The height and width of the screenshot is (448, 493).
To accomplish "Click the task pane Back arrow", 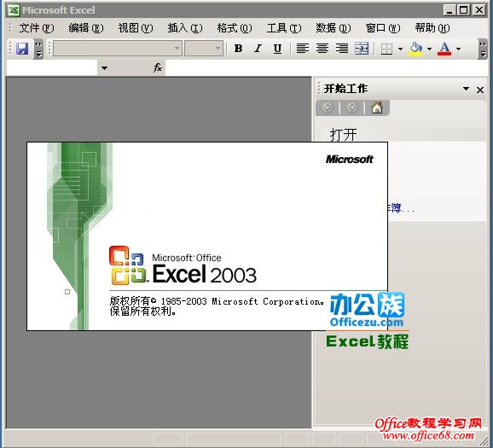I will coord(328,108).
